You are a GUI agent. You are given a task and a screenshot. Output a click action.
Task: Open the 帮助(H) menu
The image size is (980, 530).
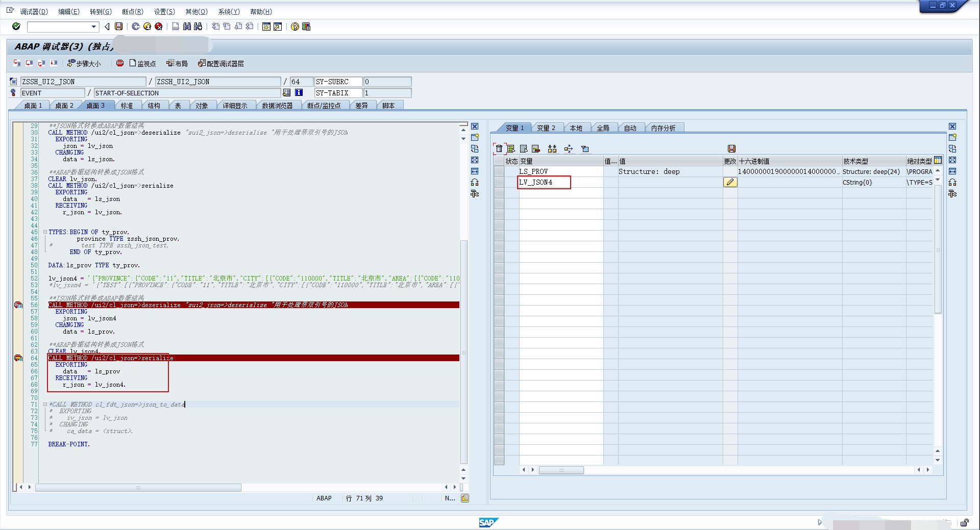(261, 11)
